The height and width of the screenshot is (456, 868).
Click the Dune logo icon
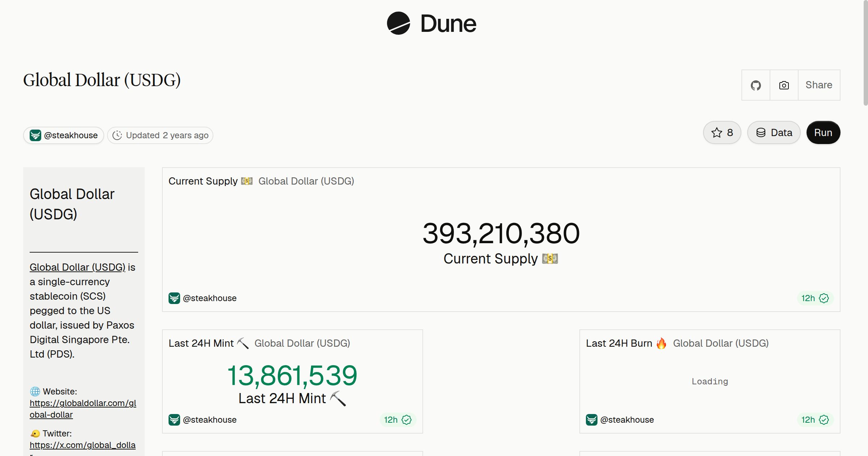tap(399, 23)
